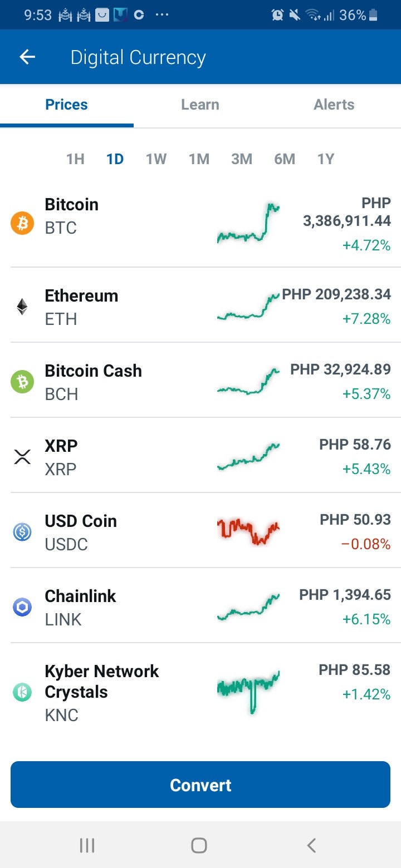Open the Android recent apps button
This screenshot has height=868, width=401.
click(x=87, y=845)
